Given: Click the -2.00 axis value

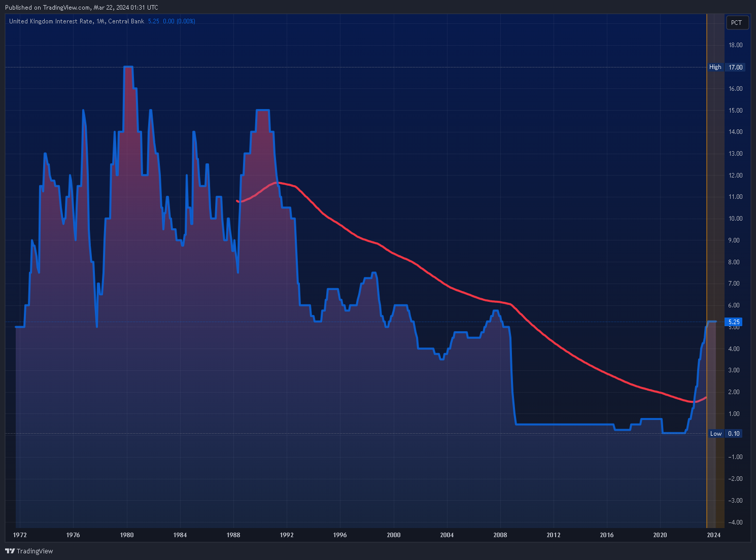Looking at the screenshot, I should coord(735,479).
